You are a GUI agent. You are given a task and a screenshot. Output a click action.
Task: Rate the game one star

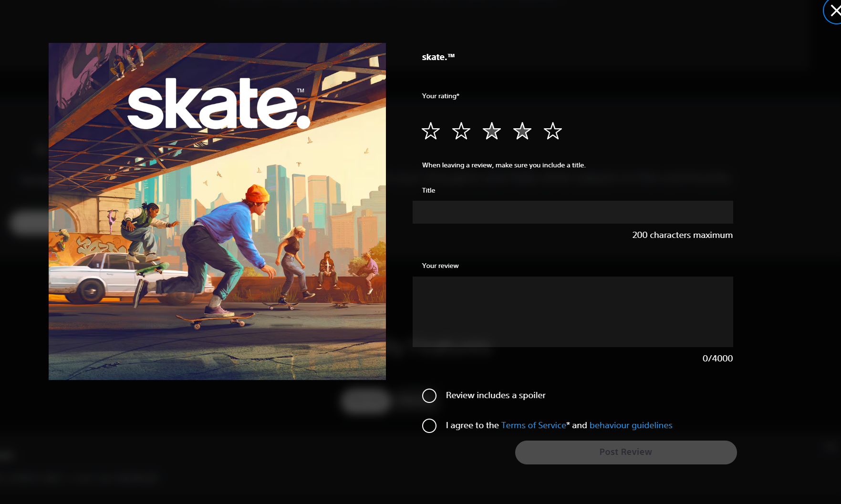(x=430, y=131)
